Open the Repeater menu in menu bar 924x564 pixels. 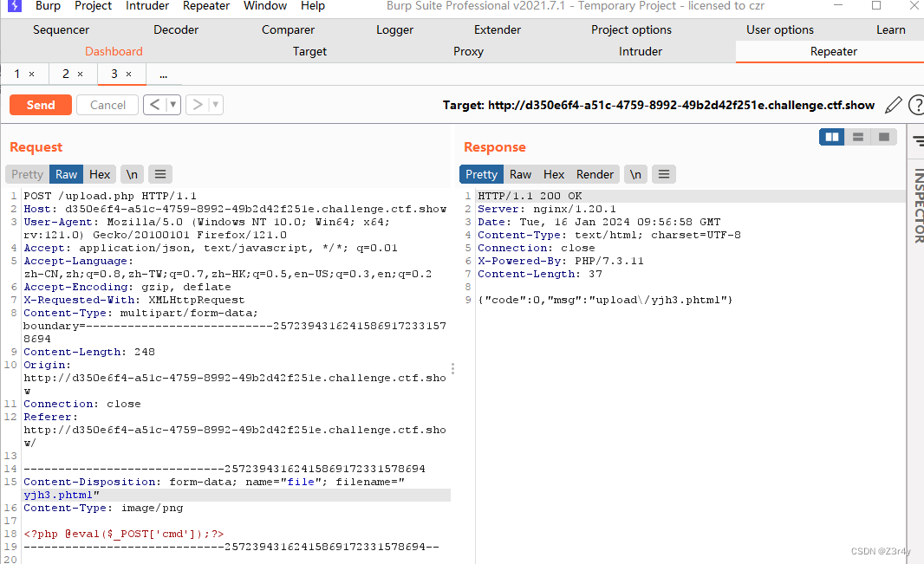(206, 6)
